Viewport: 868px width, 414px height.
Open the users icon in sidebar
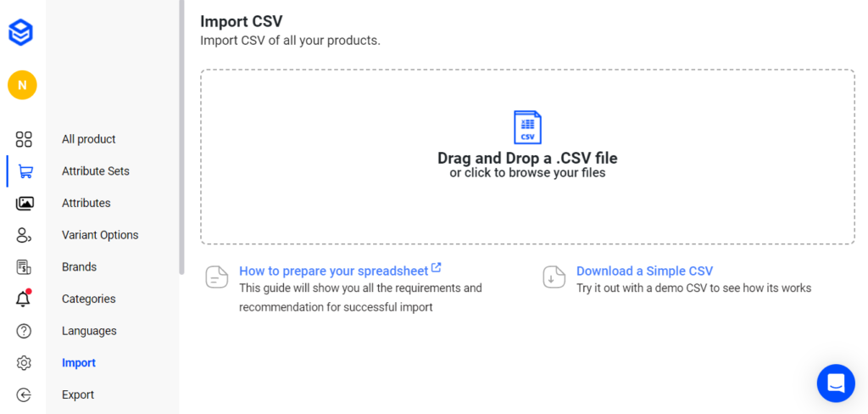[24, 235]
